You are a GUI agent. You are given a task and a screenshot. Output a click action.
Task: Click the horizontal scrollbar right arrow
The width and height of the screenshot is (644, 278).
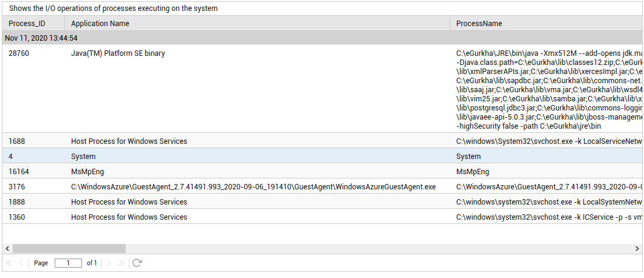pyautogui.click(x=637, y=249)
